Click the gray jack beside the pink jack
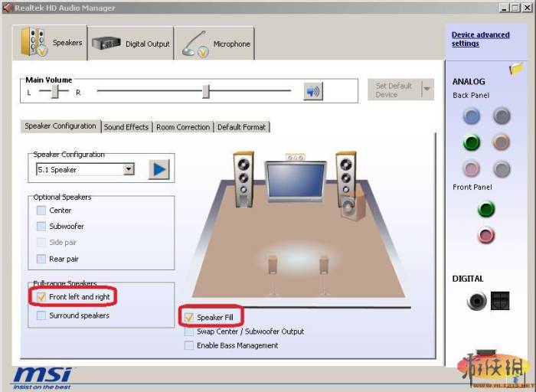This screenshot has height=392, width=536. pyautogui.click(x=502, y=169)
